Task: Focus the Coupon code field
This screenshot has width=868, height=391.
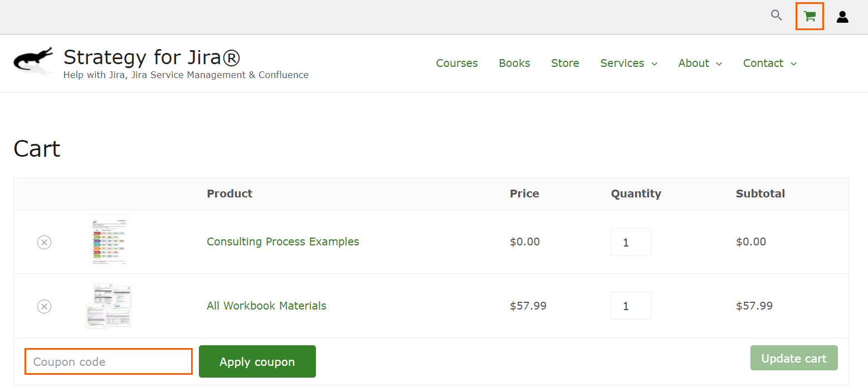Action: coord(109,361)
